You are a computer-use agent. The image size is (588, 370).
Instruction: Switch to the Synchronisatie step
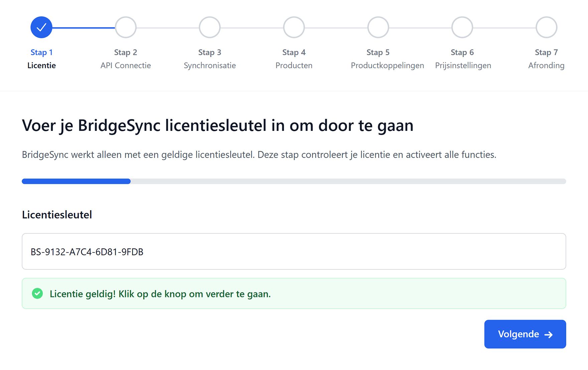click(x=210, y=65)
